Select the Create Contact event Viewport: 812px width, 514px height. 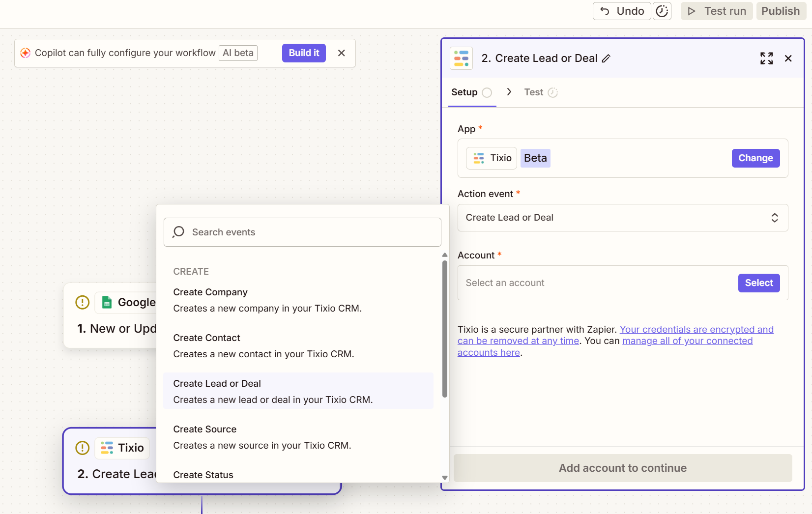click(298, 346)
